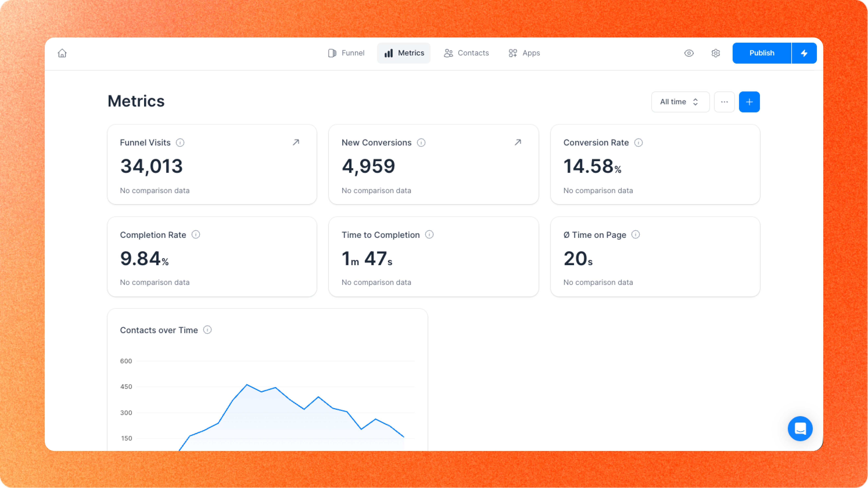Open settings with the gear icon
868x488 pixels.
click(x=716, y=53)
